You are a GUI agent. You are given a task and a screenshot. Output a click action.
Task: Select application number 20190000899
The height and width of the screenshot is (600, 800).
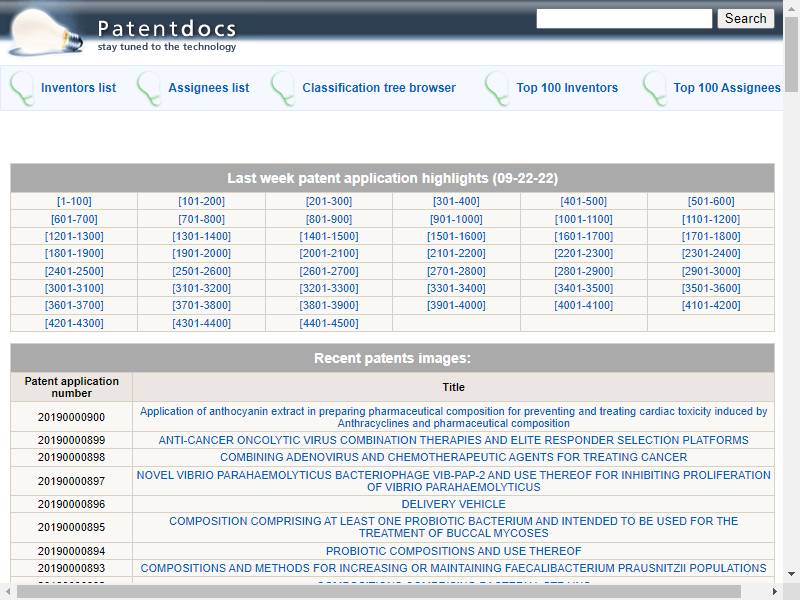coord(71,440)
